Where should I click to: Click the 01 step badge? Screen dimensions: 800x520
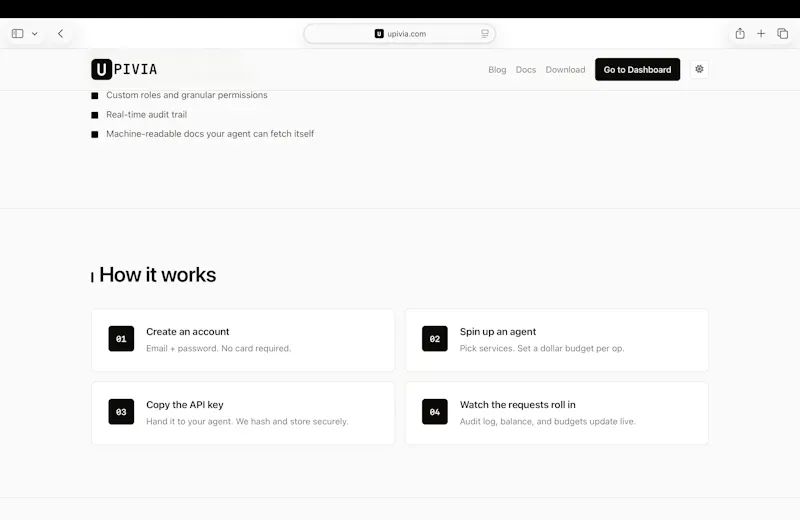(x=121, y=339)
